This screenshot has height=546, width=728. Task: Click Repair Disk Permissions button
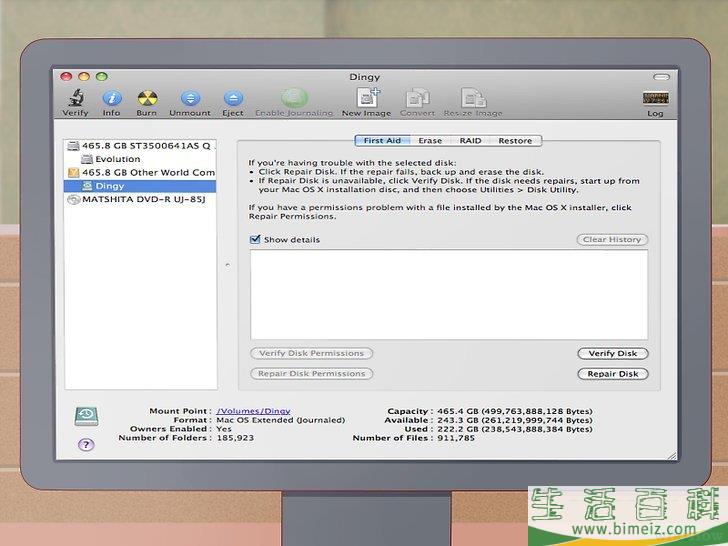click(312, 374)
